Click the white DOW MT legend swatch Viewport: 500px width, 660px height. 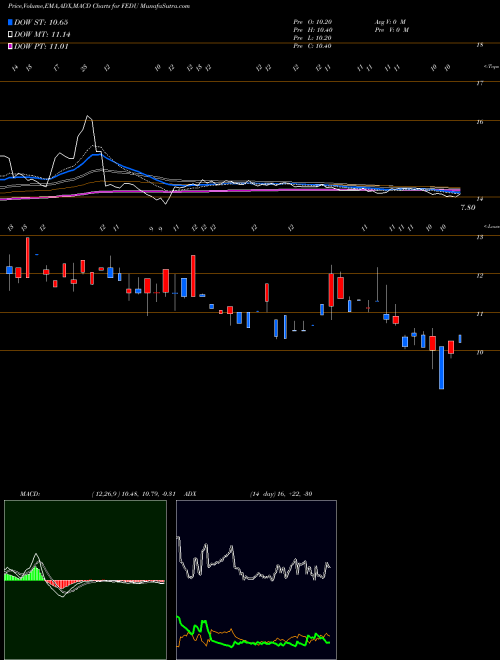[x=10, y=35]
